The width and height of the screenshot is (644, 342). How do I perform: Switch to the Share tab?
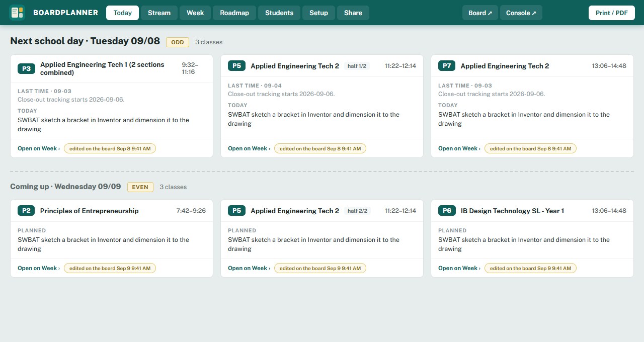coord(353,13)
